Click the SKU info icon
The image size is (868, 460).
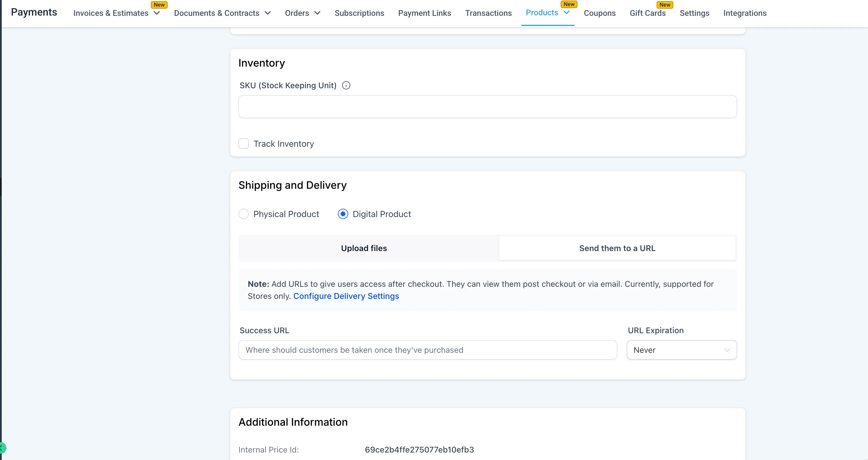tap(346, 85)
